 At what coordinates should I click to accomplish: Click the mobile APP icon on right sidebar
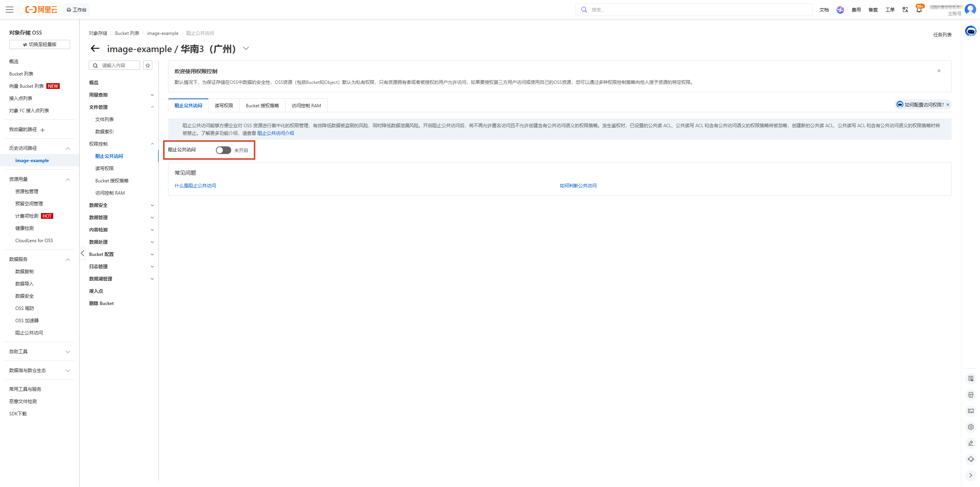[971, 395]
